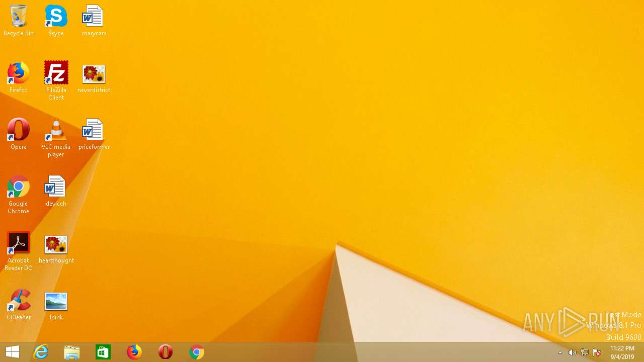Open the Windows Start button
The height and width of the screenshot is (362, 644).
pyautogui.click(x=13, y=352)
